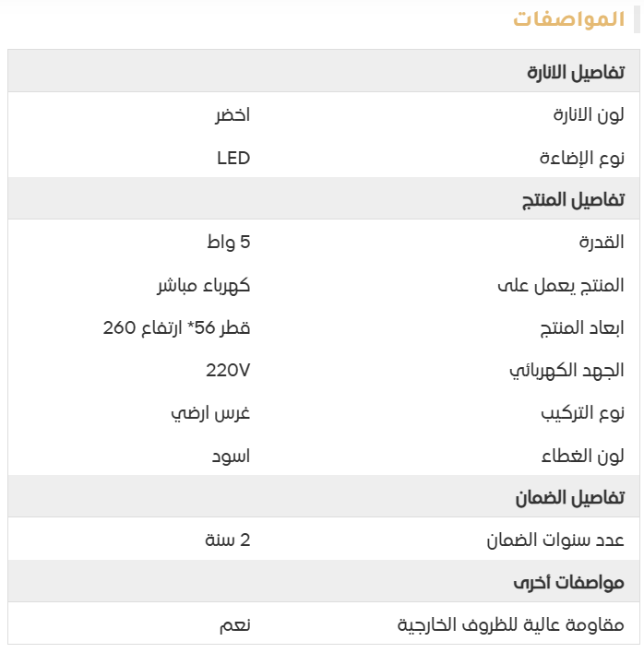Image resolution: width=644 pixels, height=653 pixels.
Task: Select the 2 سنة warranty value
Action: point(228,540)
